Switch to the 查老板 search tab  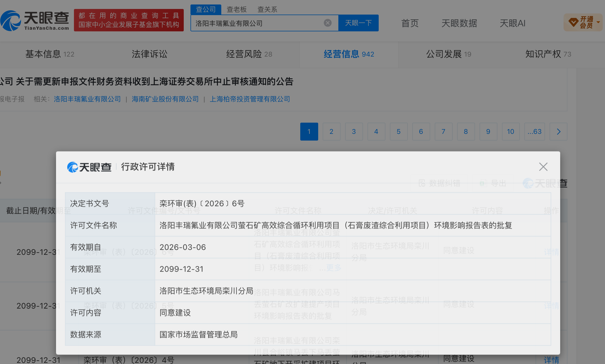click(x=237, y=10)
